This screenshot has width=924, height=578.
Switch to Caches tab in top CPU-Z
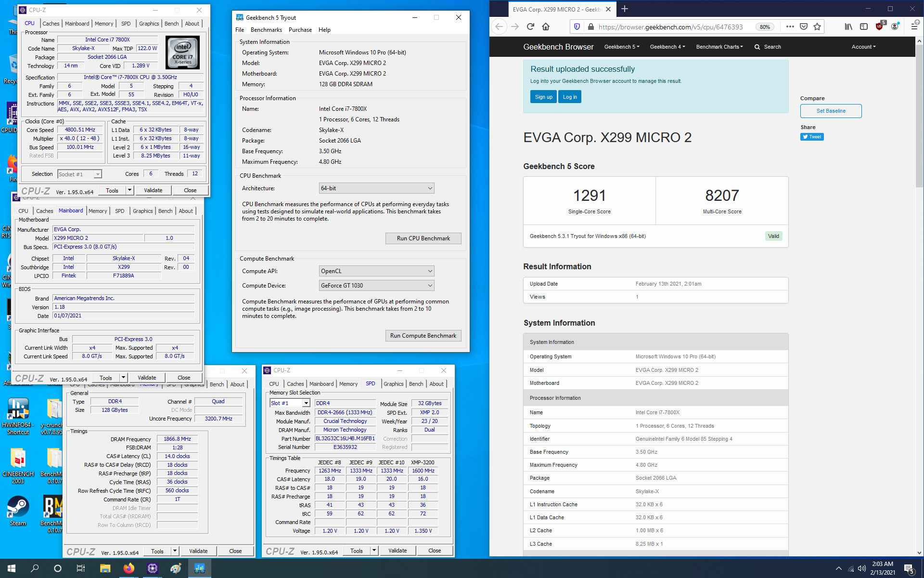[51, 24]
